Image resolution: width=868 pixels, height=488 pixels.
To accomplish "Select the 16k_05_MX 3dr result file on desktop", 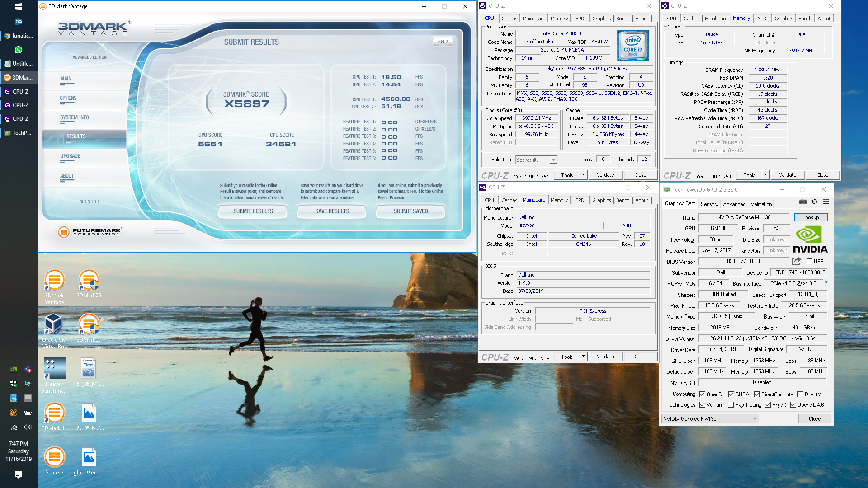I will (89, 372).
